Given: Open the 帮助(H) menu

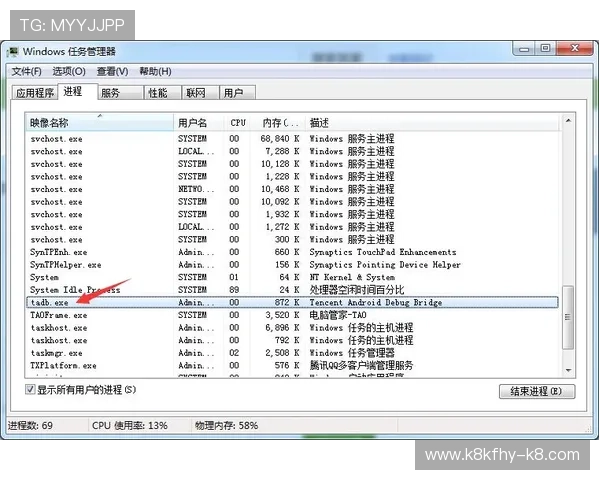Looking at the screenshot, I should [x=155, y=71].
